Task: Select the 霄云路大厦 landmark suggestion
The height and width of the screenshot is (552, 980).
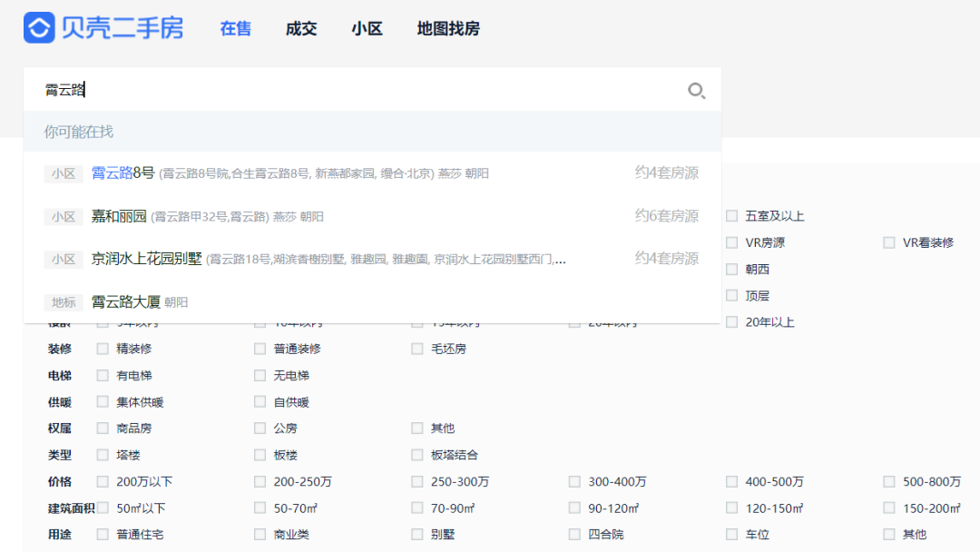Action: pos(372,302)
